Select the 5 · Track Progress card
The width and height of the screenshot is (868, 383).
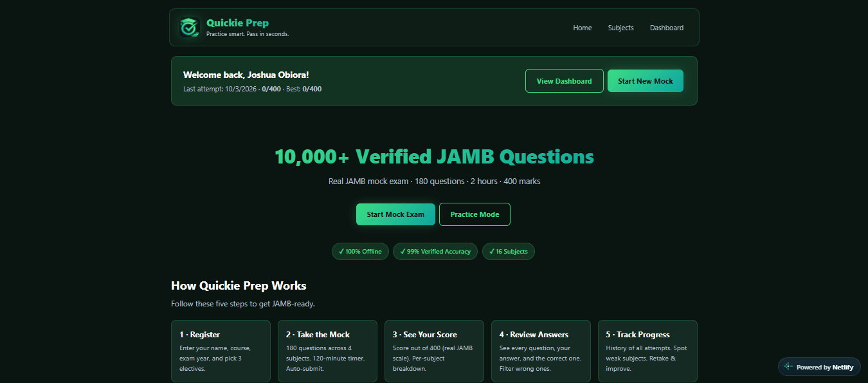point(647,351)
